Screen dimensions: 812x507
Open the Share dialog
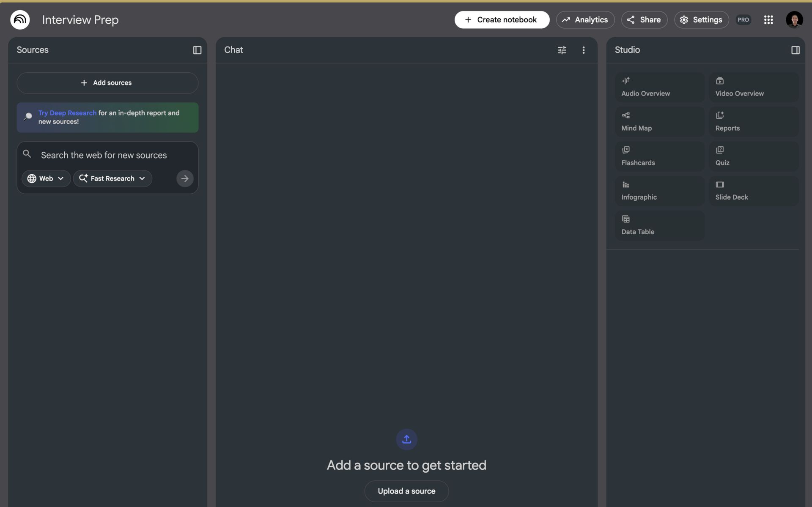[x=644, y=20]
